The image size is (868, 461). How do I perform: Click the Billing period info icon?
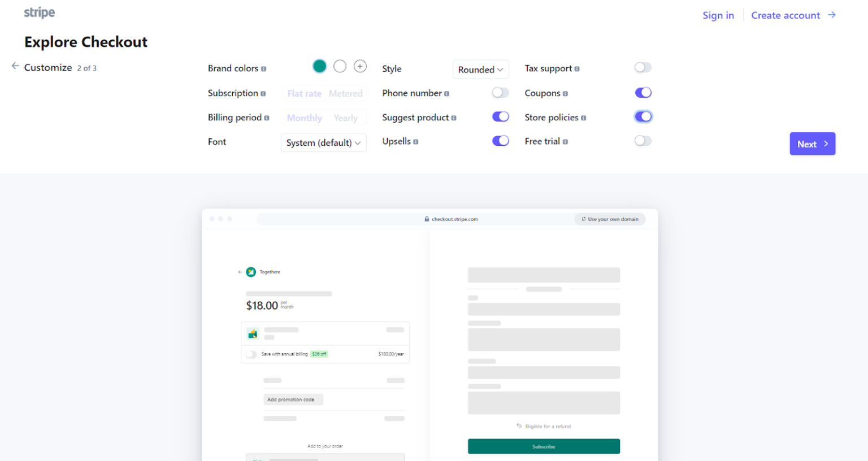[x=267, y=118]
